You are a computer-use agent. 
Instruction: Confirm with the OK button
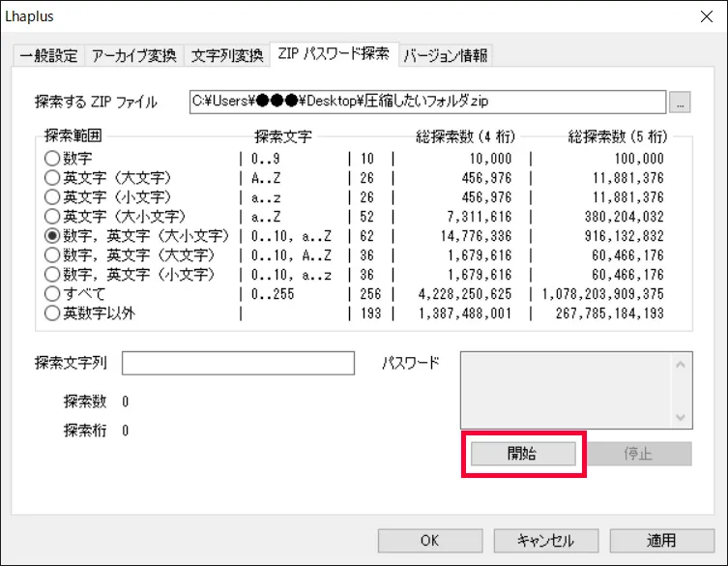430,541
